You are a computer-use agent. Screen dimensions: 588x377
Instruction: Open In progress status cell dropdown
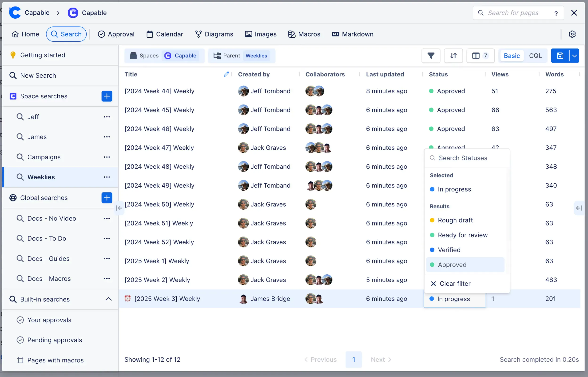(455, 299)
